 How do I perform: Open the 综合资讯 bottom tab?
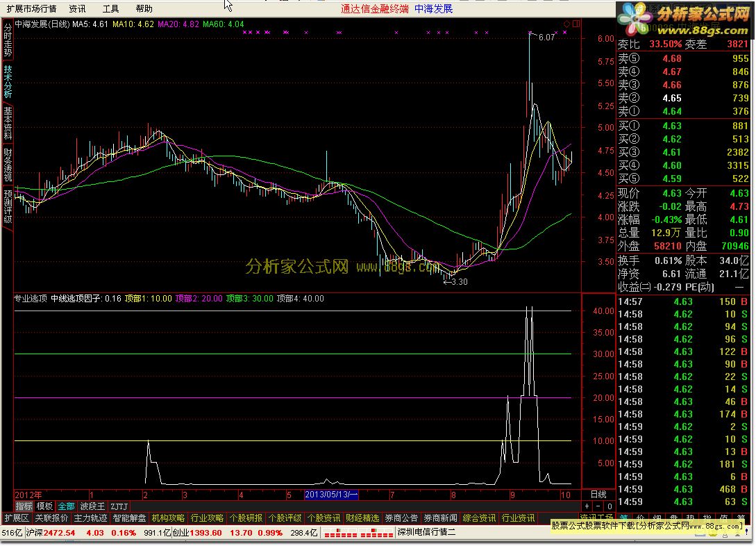click(x=479, y=518)
